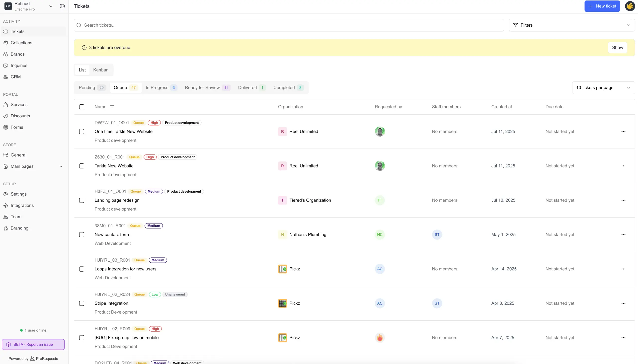Expand the Main pages section
Screen dimensions: 638x364
coord(61,166)
